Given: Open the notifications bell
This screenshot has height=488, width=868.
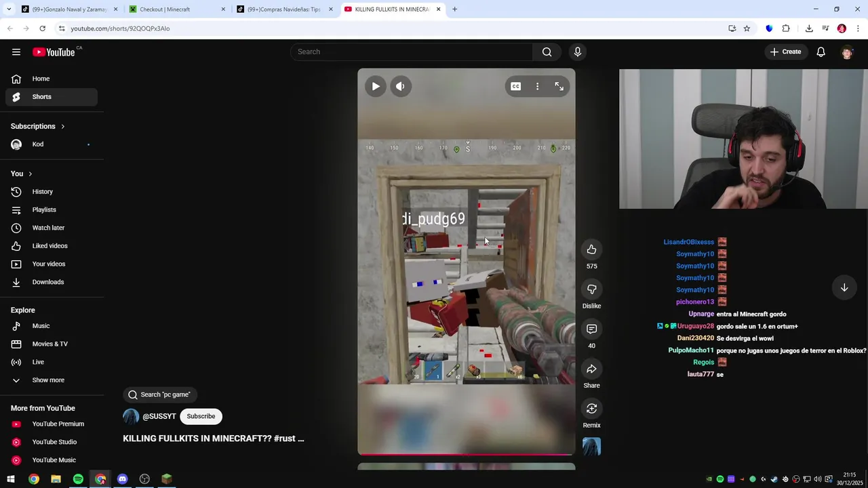Looking at the screenshot, I should click(821, 52).
